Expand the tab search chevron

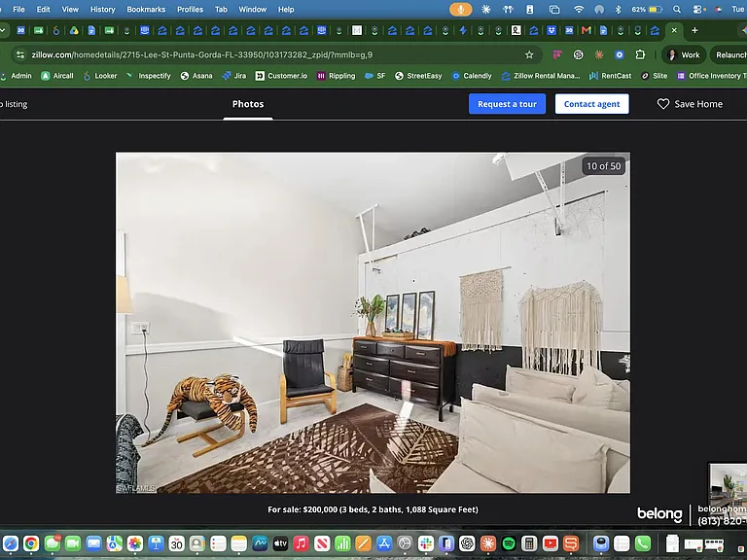[x=3, y=30]
